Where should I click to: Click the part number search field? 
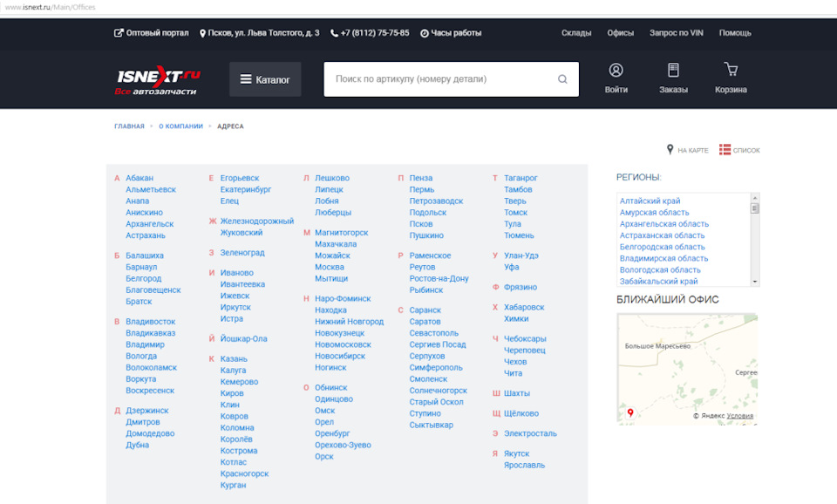pos(440,79)
